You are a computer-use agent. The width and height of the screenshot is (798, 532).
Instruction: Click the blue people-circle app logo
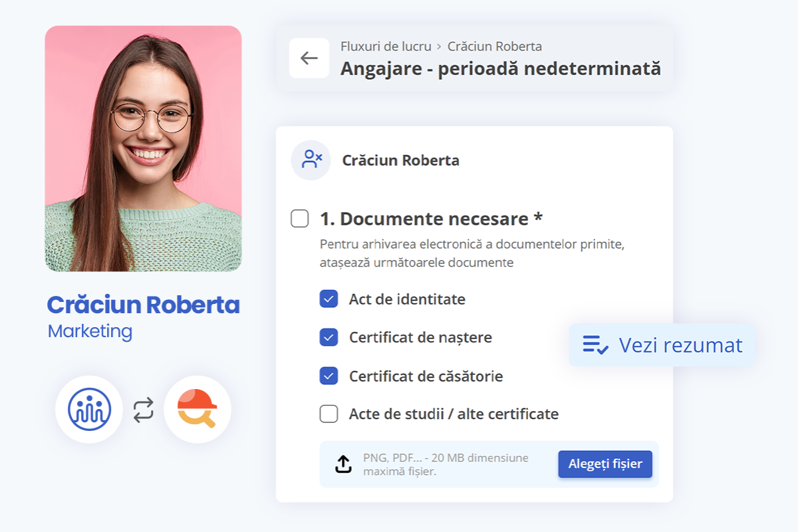[89, 409]
